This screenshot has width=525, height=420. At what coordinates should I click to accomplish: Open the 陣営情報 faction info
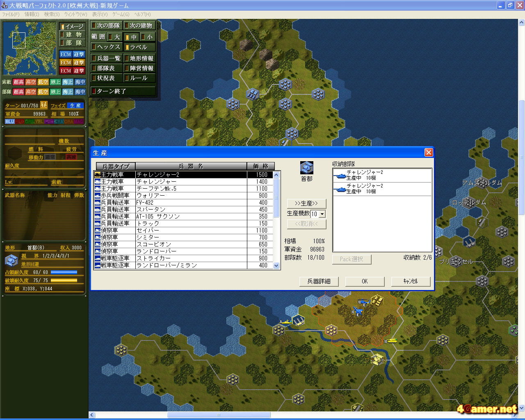tap(139, 68)
